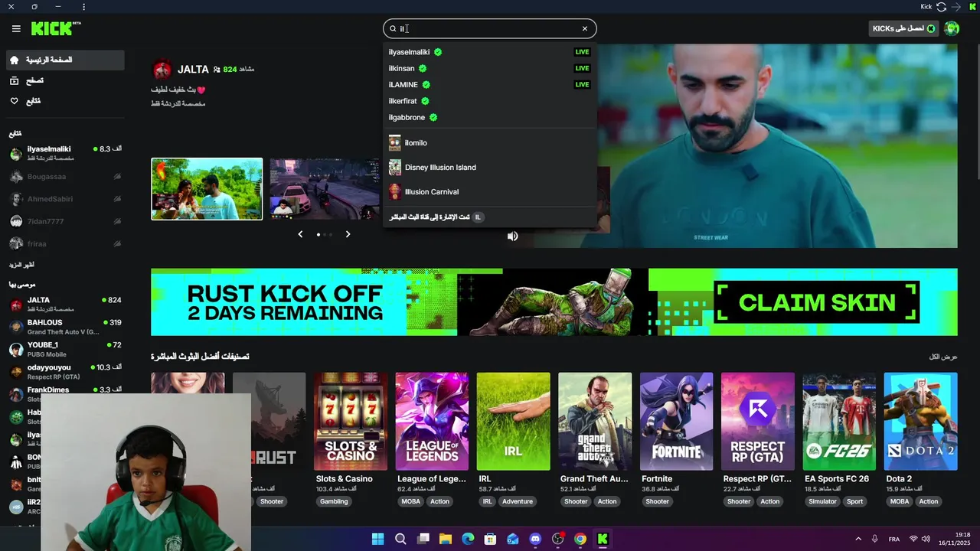Image resolution: width=980 pixels, height=551 pixels.
Task: Open the Following heart sidebar item
Action: point(65,101)
